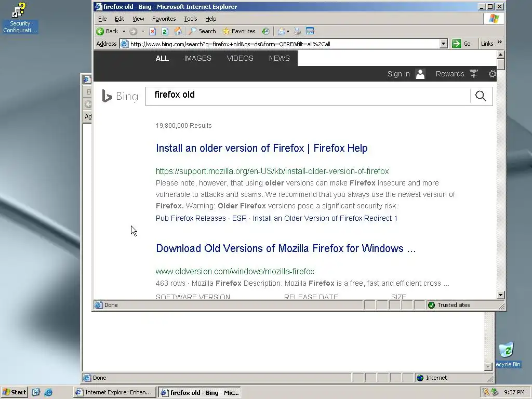
Task: Open the Edit menu
Action: [119, 19]
